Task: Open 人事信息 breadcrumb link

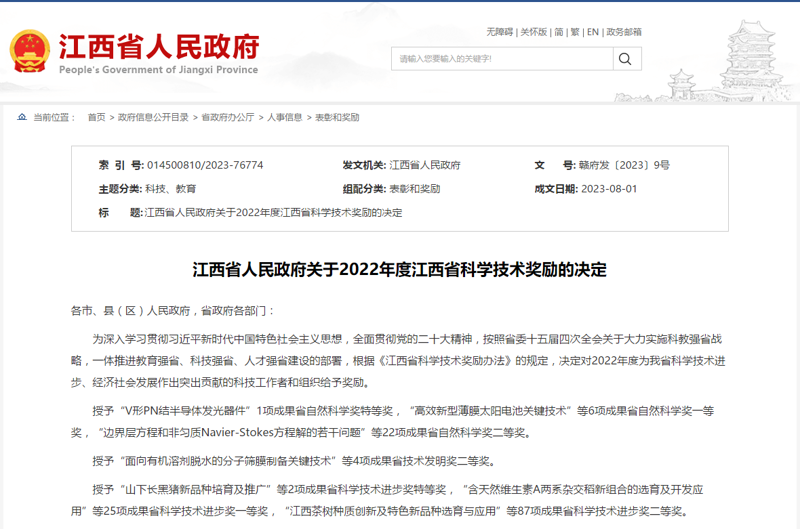Action: click(x=285, y=117)
